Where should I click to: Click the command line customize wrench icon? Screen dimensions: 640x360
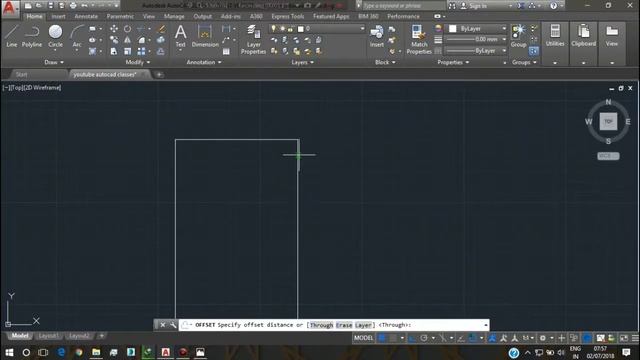(173, 325)
